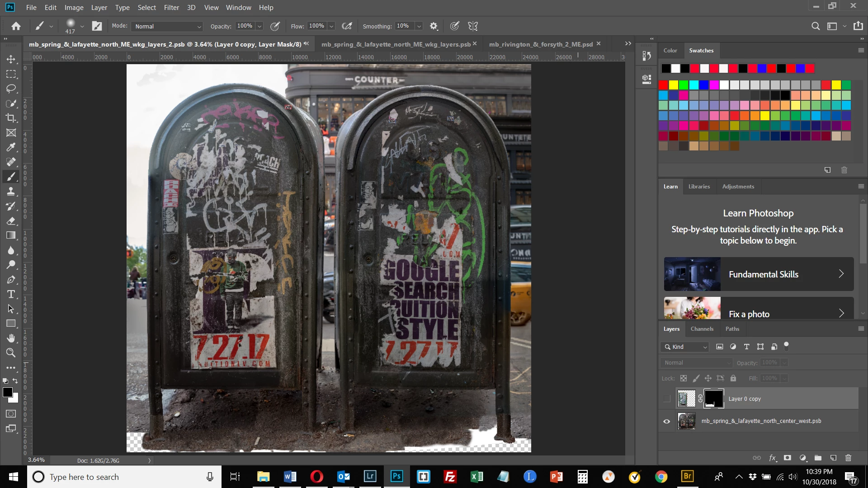The height and width of the screenshot is (488, 868).
Task: Select the Crop tool
Action: pos(11,118)
